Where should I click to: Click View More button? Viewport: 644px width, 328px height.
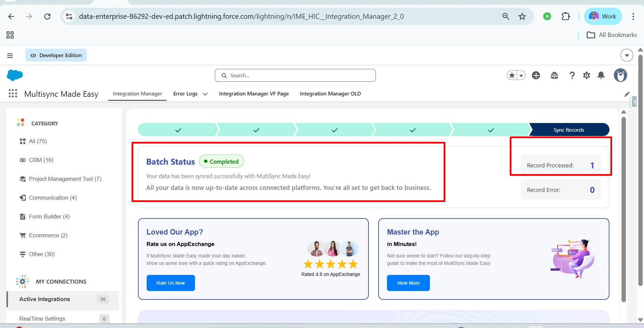click(x=408, y=283)
